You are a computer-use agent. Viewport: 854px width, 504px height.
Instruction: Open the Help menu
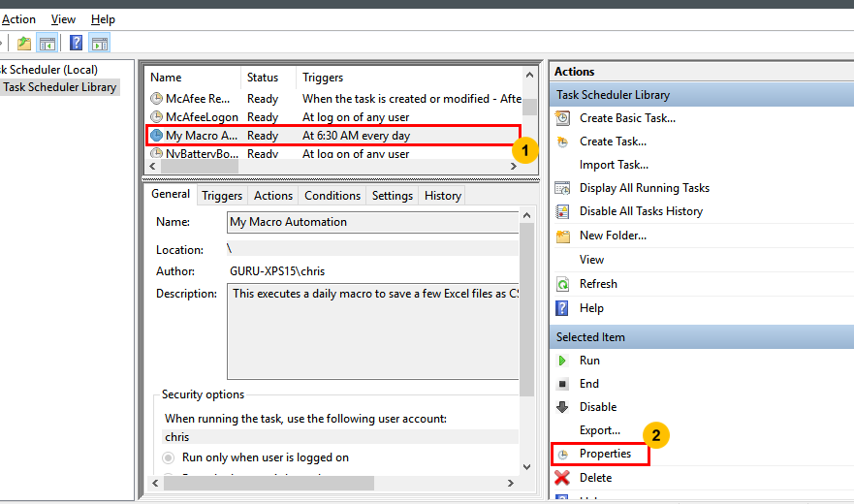[x=103, y=19]
